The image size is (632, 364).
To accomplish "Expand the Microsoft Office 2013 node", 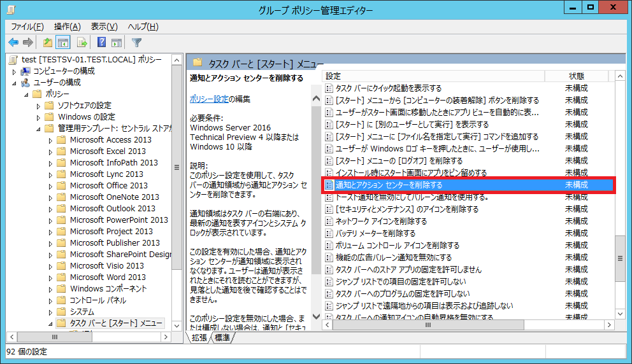I will (x=50, y=186).
